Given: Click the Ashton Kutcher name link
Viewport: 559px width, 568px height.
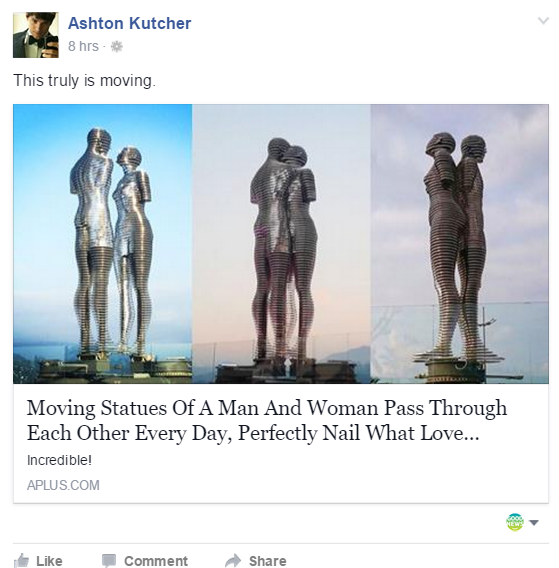Looking at the screenshot, I should pos(129,24).
